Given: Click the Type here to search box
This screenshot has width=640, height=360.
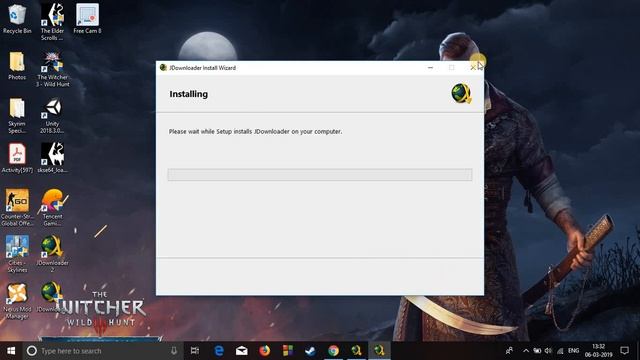Looking at the screenshot, I should click(x=102, y=351).
